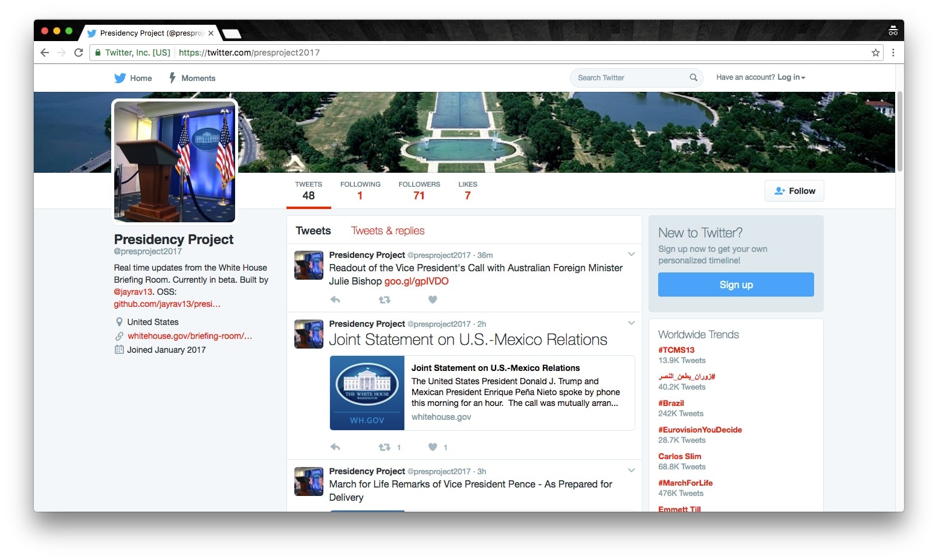Close the Presidency Project browser tab
938x560 pixels.
point(211,33)
